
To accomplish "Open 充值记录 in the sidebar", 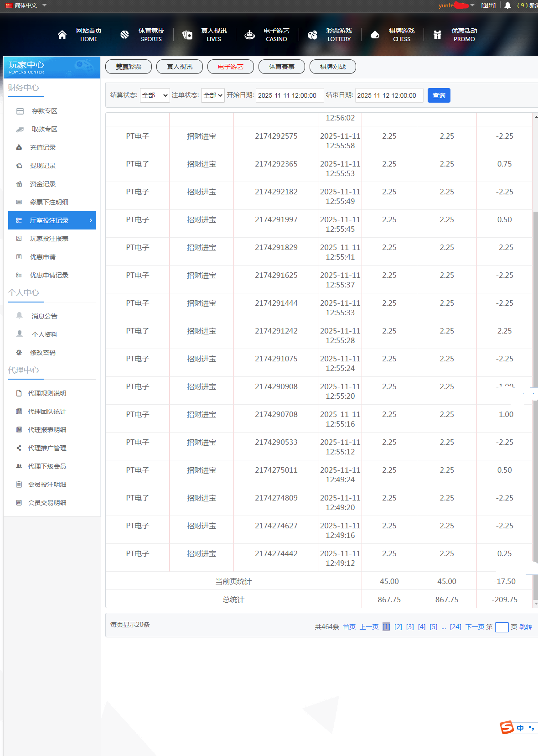I will (x=43, y=147).
